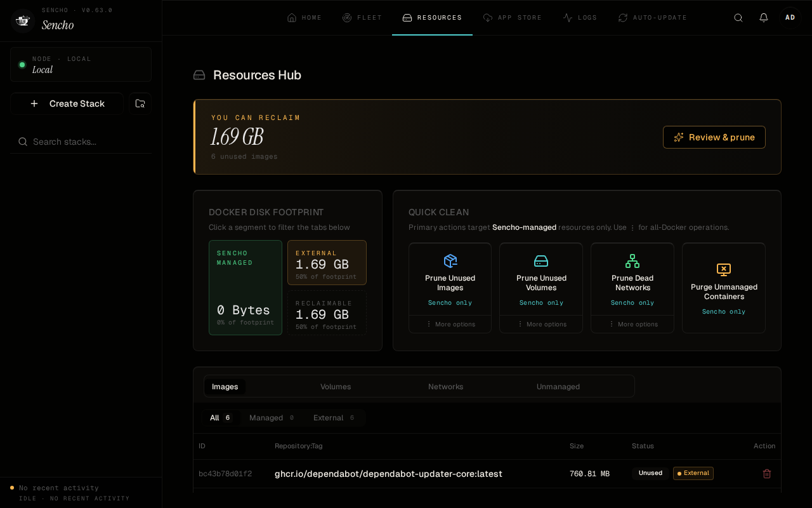The image size is (812, 508).
Task: Click the Resources Hub drive icon
Action: (x=199, y=75)
